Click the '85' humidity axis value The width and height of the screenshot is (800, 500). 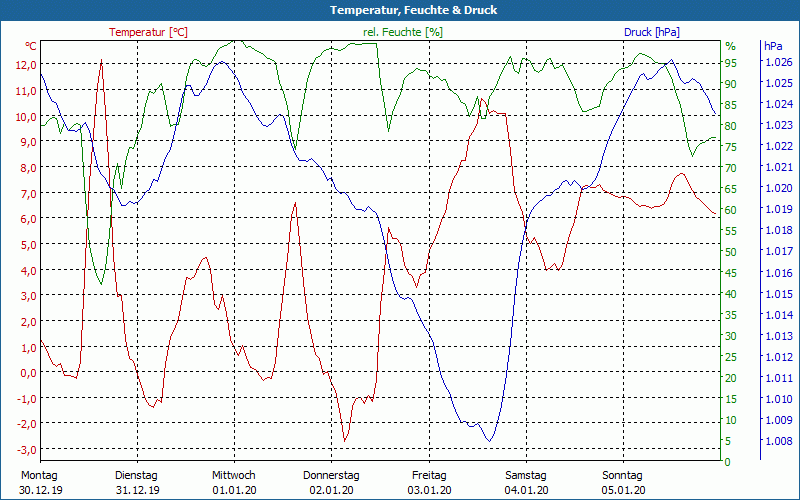731,105
